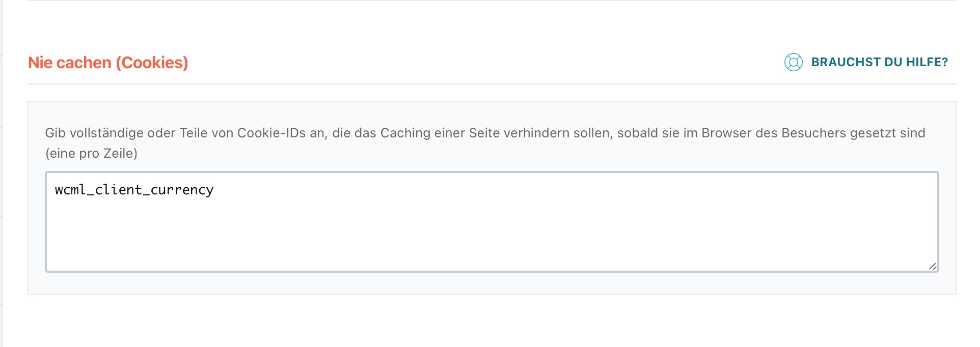
Task: Place cursor on wcml_client_currency entry
Action: 134,190
